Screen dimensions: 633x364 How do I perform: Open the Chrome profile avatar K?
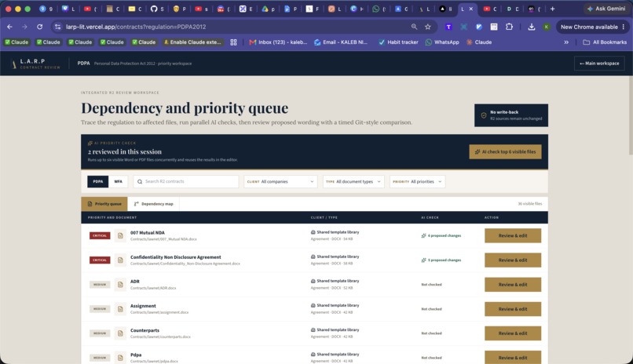click(546, 27)
